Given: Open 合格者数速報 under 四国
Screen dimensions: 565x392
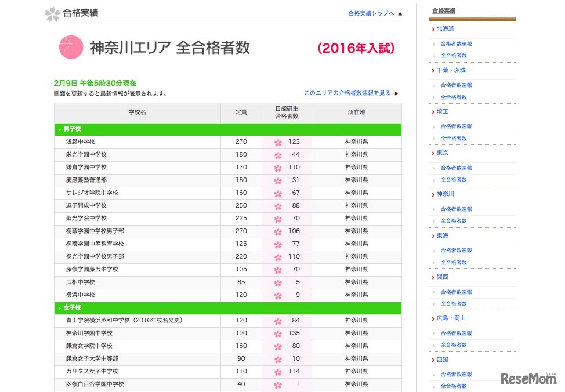Looking at the screenshot, I should pyautogui.click(x=456, y=375).
